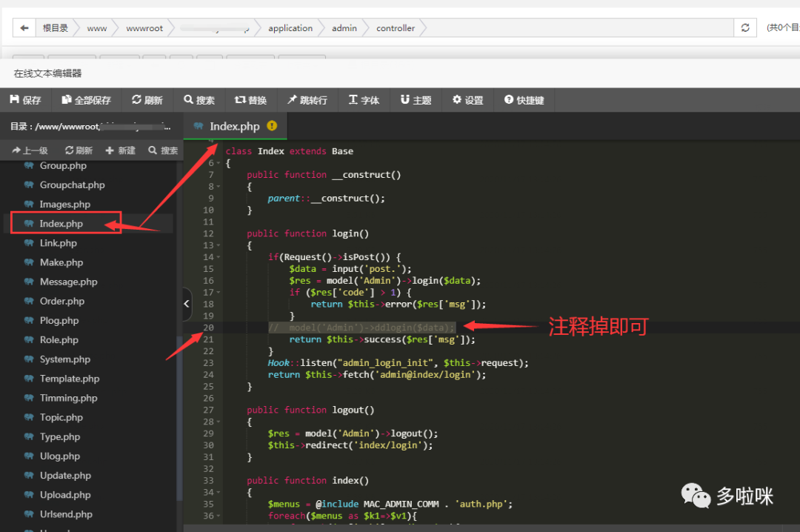
Task: Open the 字体 font settings
Action: pyautogui.click(x=364, y=100)
